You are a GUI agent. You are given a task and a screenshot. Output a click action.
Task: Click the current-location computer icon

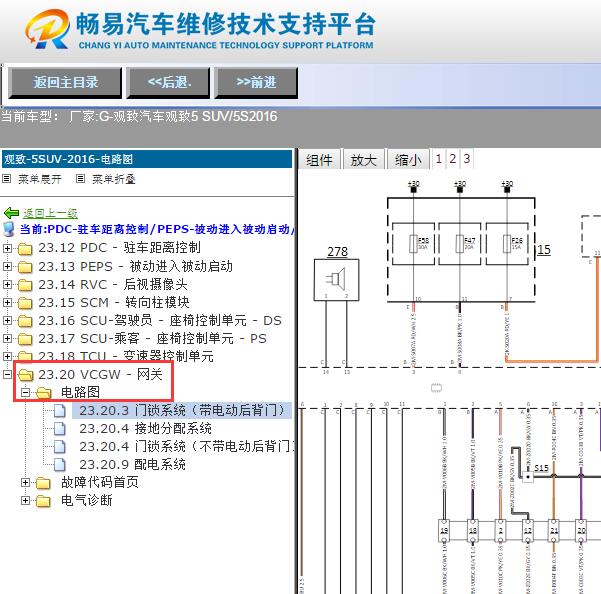coord(8,229)
